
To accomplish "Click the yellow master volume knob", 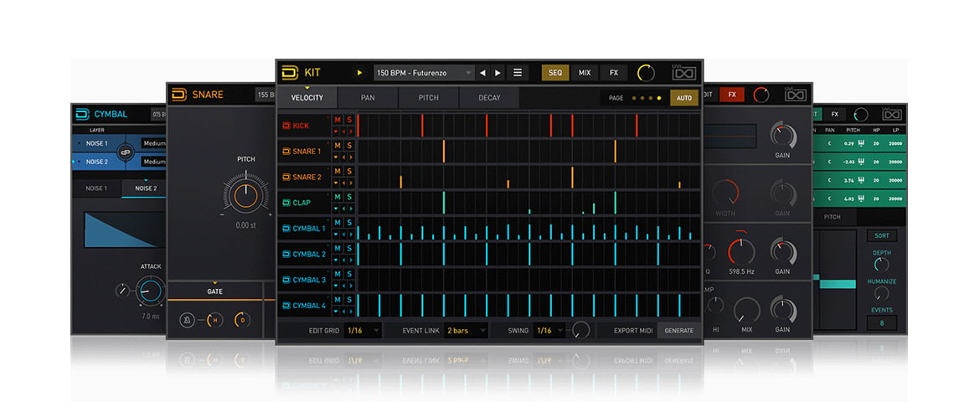I will (646, 73).
